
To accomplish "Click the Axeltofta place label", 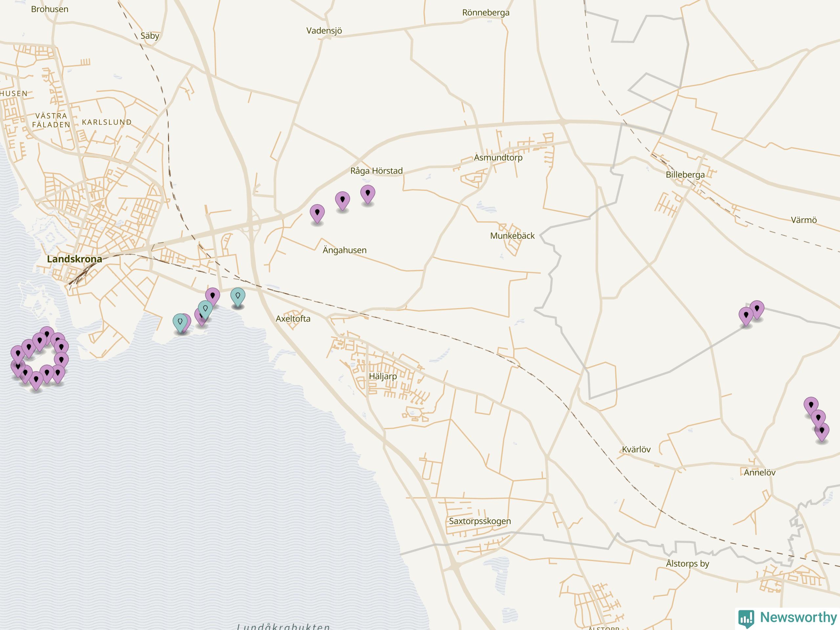I will pyautogui.click(x=293, y=319).
